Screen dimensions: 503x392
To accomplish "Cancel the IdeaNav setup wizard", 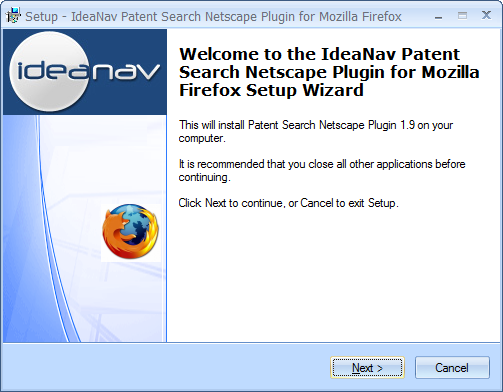I will (x=452, y=368).
